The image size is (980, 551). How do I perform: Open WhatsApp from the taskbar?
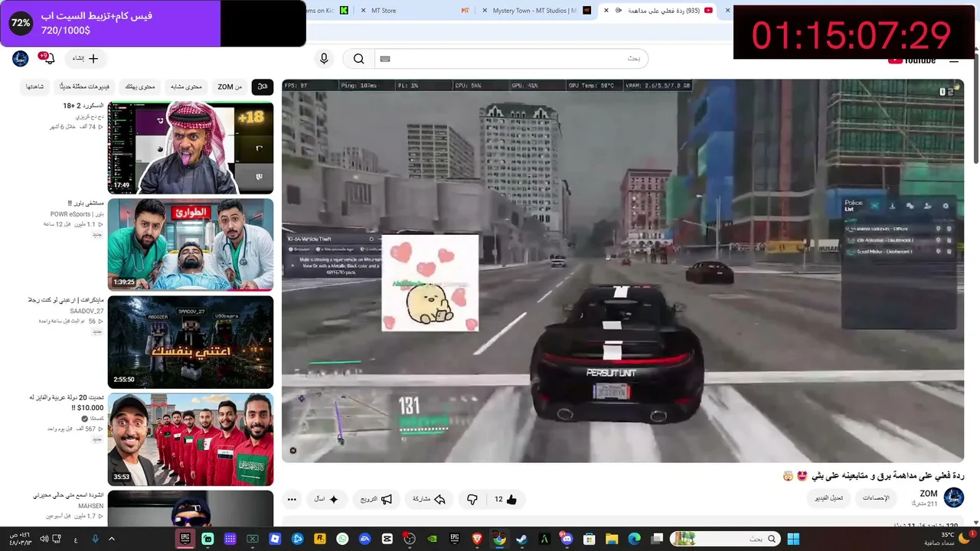(342, 539)
